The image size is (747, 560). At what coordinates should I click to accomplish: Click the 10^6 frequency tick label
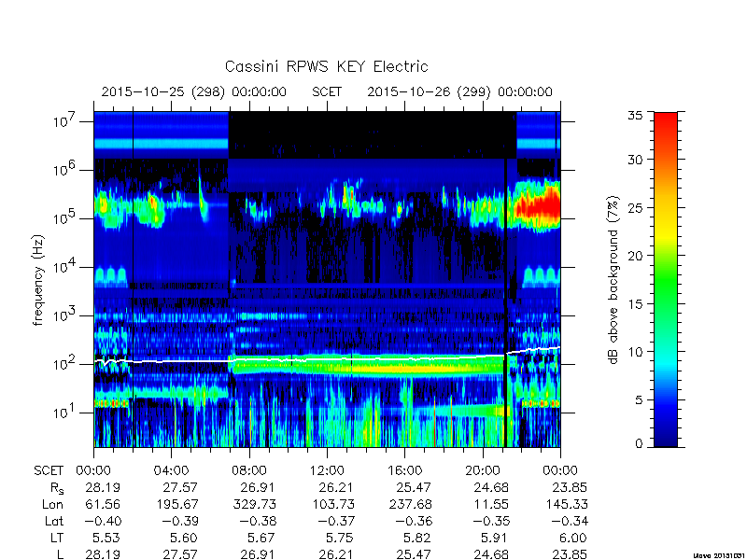65,169
